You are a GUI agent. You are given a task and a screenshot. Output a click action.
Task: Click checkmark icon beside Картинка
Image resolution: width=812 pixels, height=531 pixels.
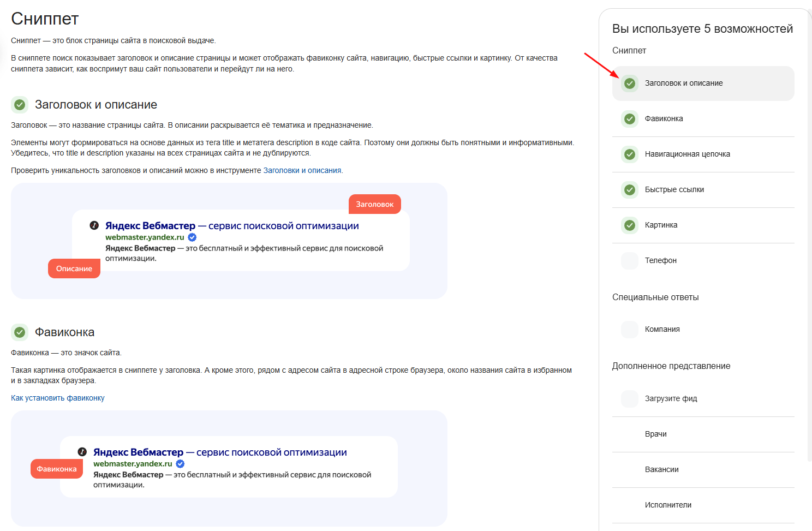pyautogui.click(x=630, y=225)
